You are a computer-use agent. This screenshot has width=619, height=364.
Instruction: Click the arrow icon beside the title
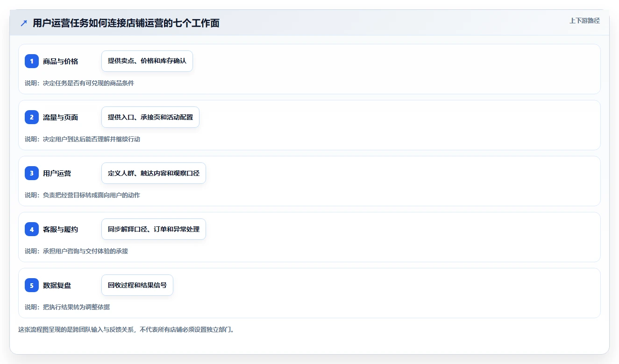(24, 23)
